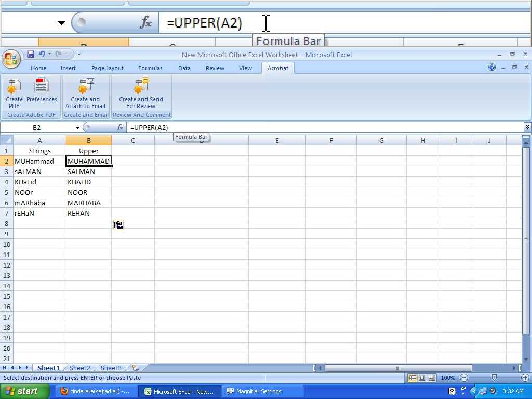The width and height of the screenshot is (532, 399).
Task: Select Page Break Preview in status bar
Action: [431, 378]
